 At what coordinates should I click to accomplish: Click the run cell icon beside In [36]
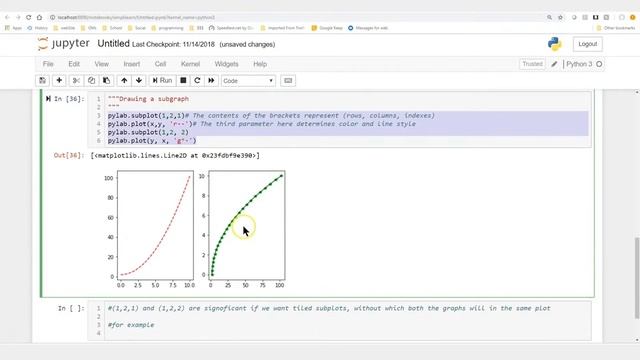[x=48, y=99]
